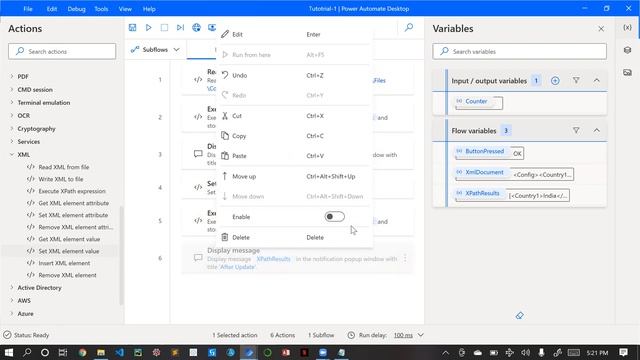Toggle the Enable switch in context menu
Viewport: 640px width, 360px height.
click(334, 217)
